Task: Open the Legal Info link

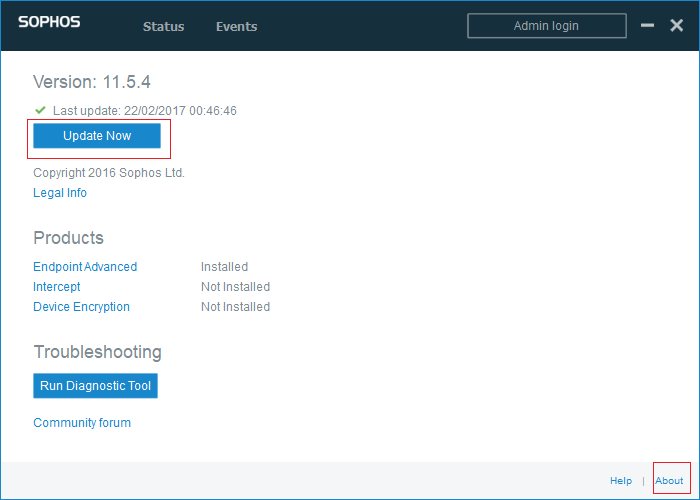Action: [x=60, y=193]
